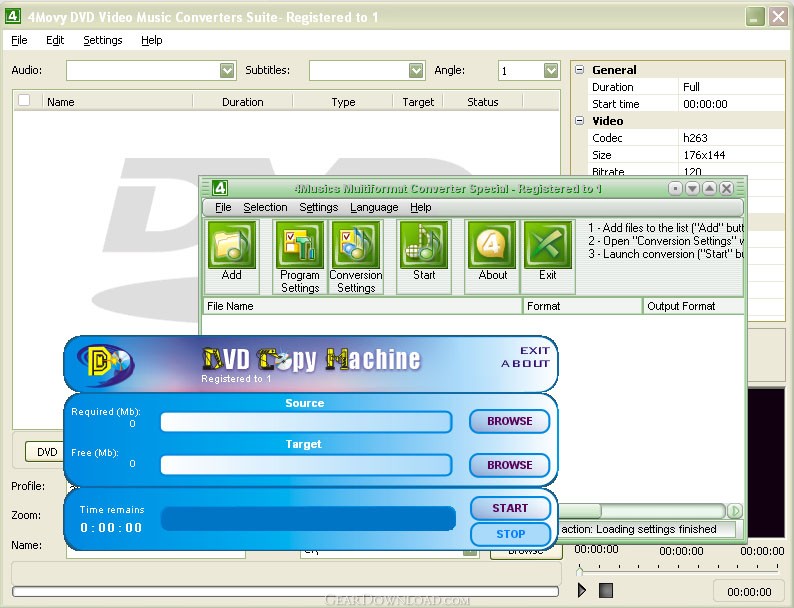Click START in DVD Copy Machine
794x608 pixels.
coord(510,508)
